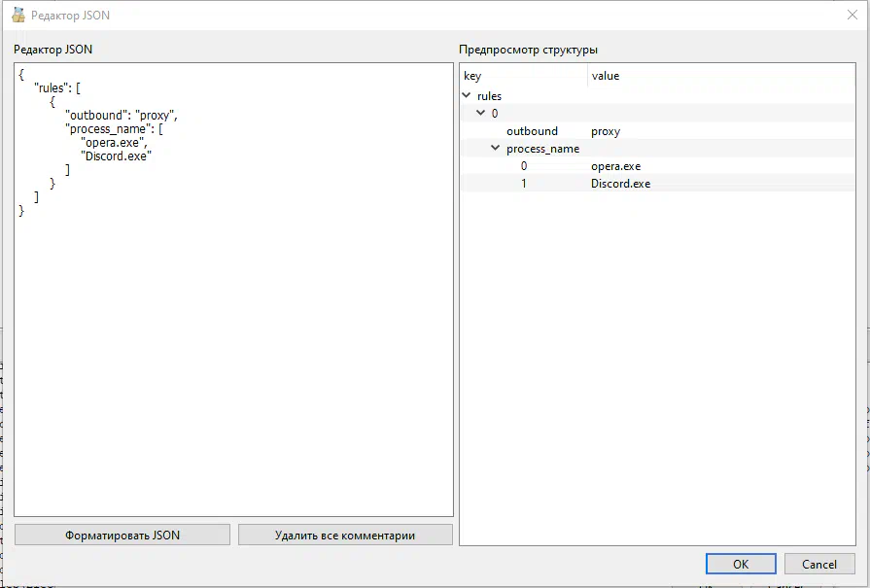Select the process_name key label
870x588 pixels.
pyautogui.click(x=542, y=149)
